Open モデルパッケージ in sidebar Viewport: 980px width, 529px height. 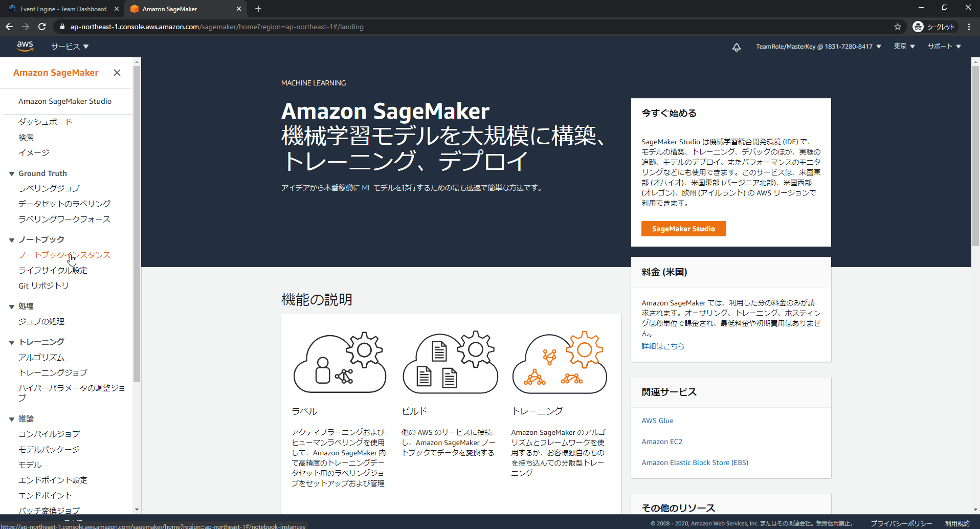[49, 449]
